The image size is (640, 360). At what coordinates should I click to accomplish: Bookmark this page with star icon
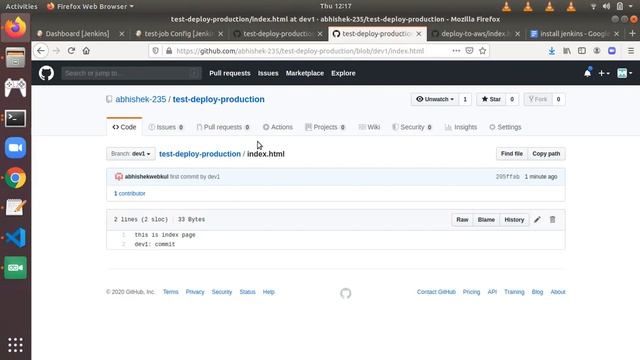pyautogui.click(x=482, y=51)
